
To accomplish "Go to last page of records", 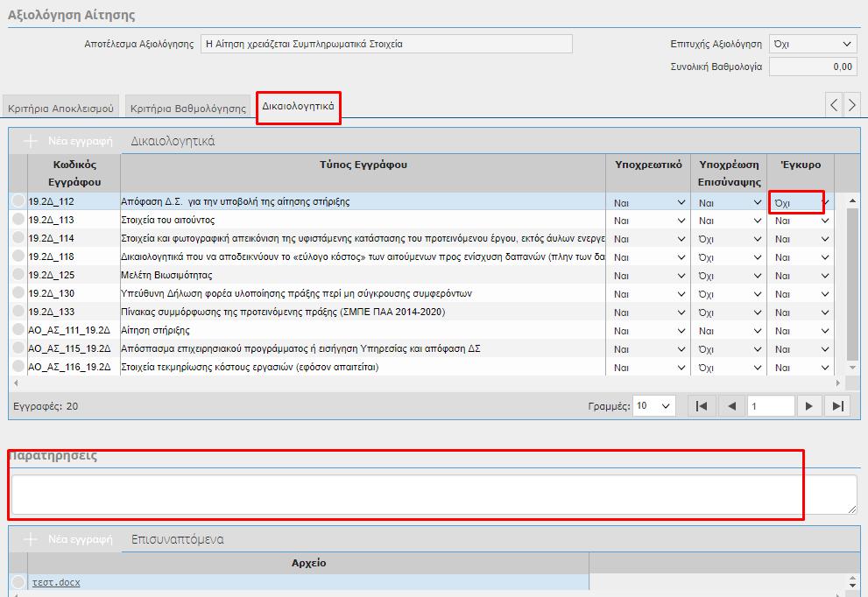I will [837, 406].
